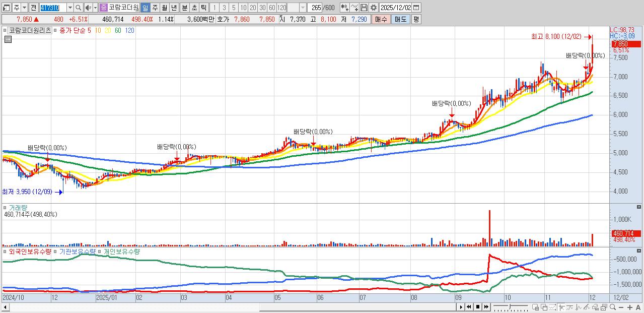
Task: Click the fast-forward replay button
Action: tap(486, 307)
